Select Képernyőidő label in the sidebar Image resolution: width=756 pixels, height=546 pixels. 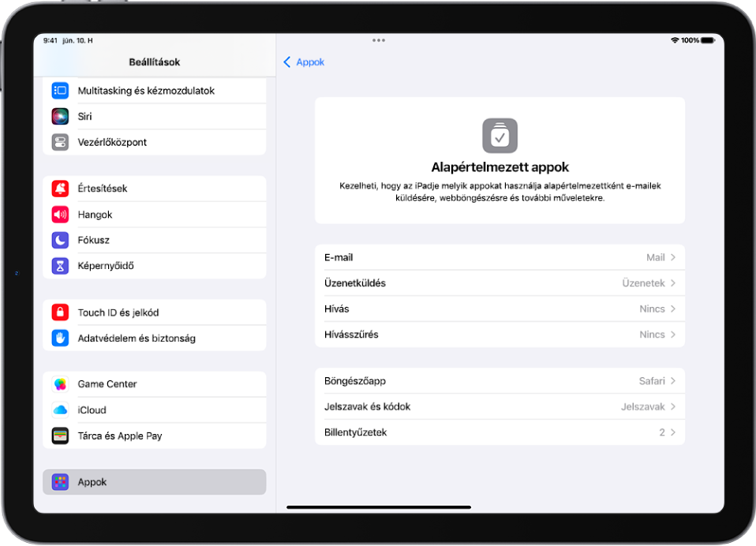(x=106, y=266)
